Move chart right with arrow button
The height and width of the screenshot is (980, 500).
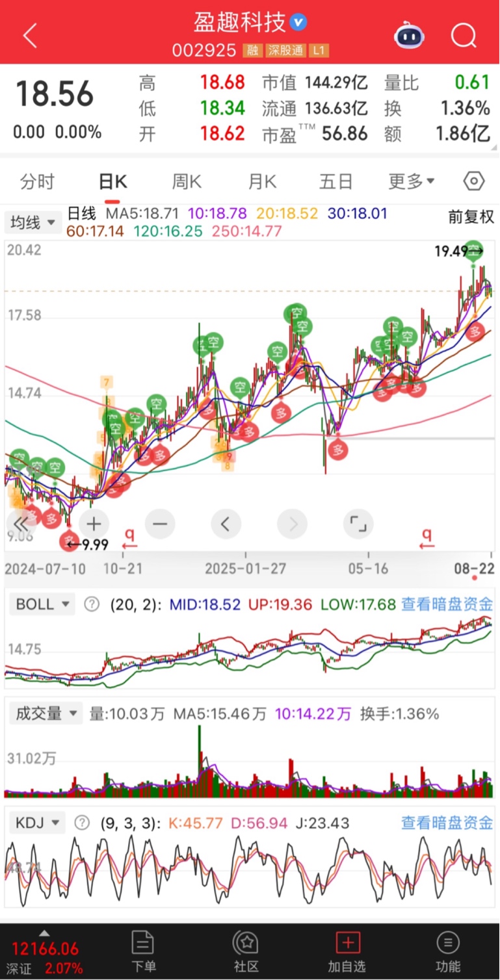[x=292, y=524]
